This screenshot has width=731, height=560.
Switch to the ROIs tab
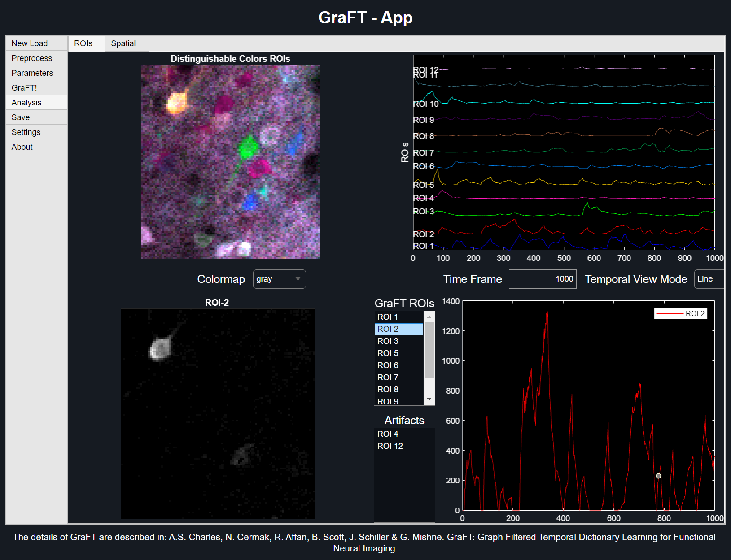coord(87,43)
